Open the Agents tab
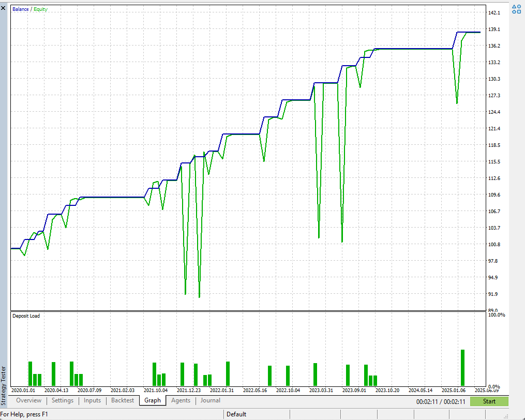 coord(181,400)
